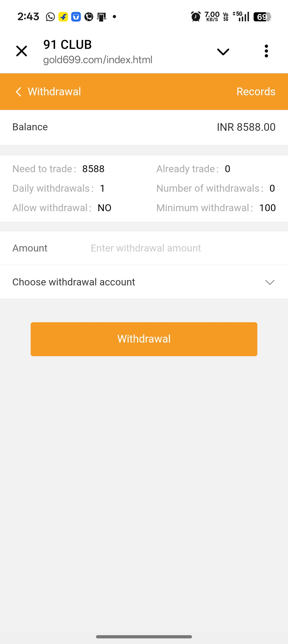Tap the Withdrawal header title
Viewport: 288px width, 644px height.
pos(54,92)
